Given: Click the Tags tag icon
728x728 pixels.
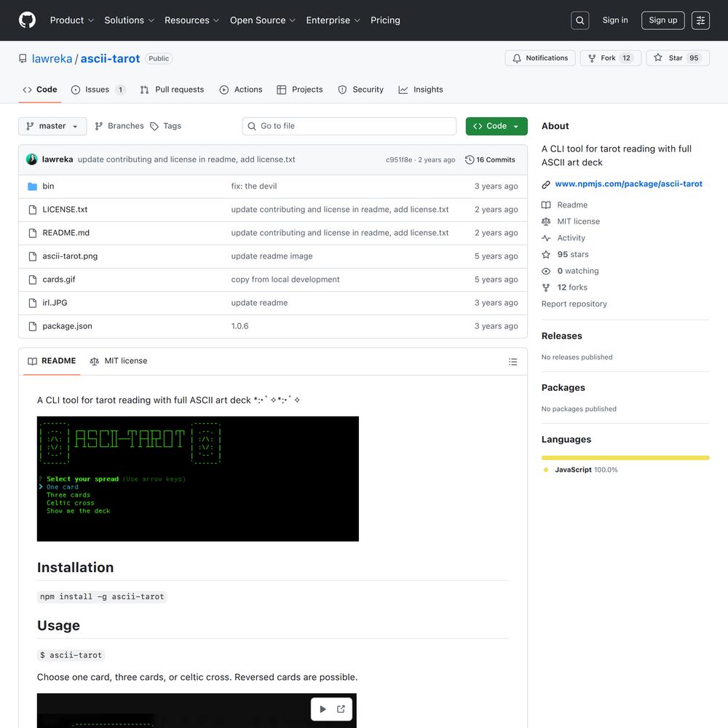Looking at the screenshot, I should [x=154, y=126].
